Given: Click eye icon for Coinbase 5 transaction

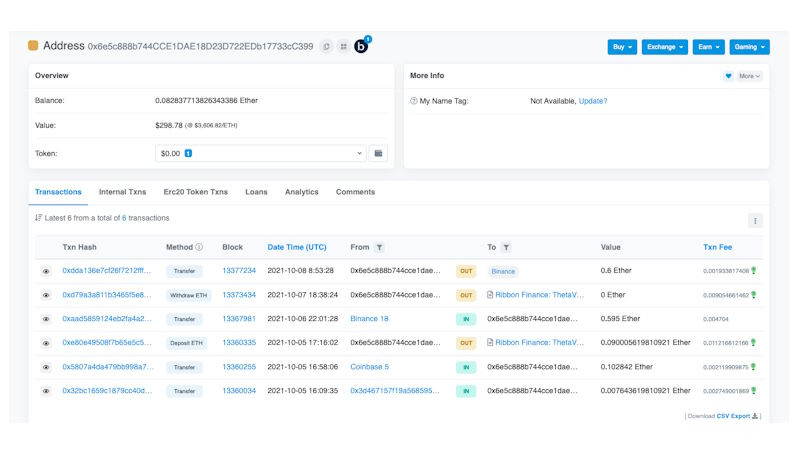Looking at the screenshot, I should [46, 367].
